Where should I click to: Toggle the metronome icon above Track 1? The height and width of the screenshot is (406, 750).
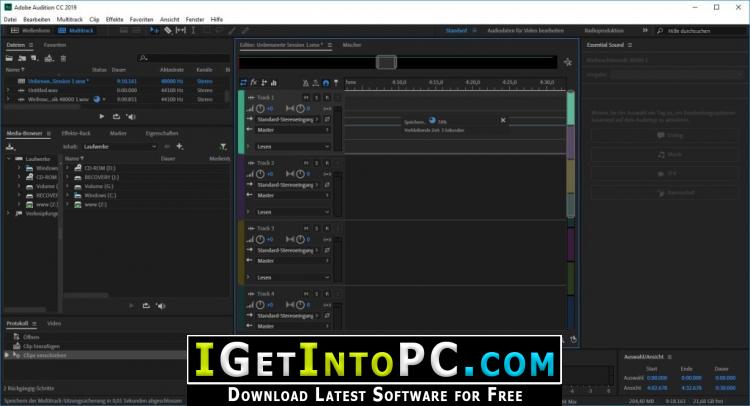306,83
